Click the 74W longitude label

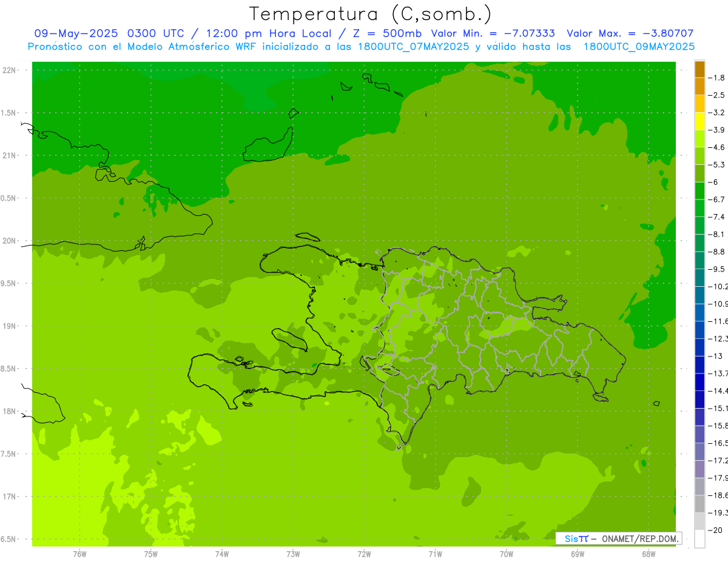click(222, 554)
